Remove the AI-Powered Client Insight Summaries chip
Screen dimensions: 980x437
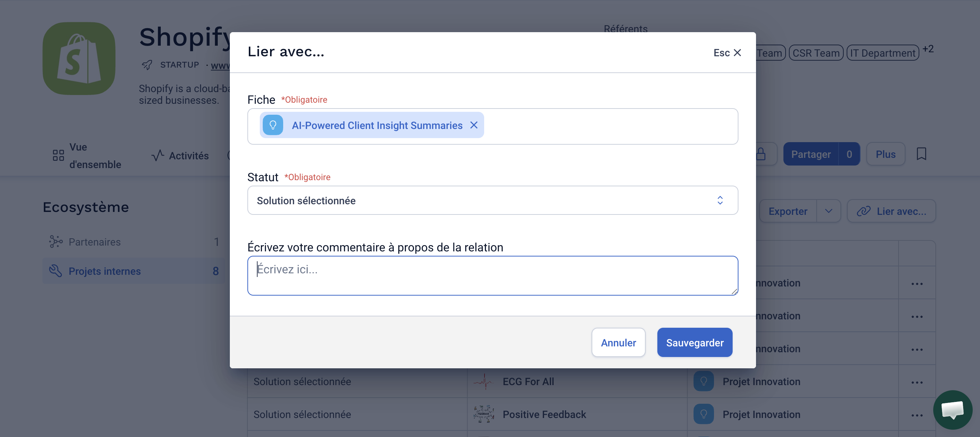click(474, 125)
